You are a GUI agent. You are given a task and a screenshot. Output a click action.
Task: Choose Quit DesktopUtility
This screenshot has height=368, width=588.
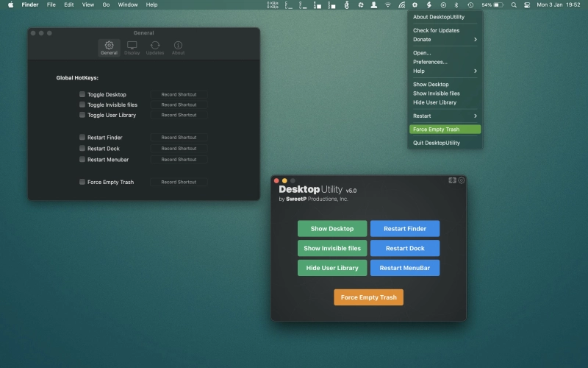click(x=445, y=143)
